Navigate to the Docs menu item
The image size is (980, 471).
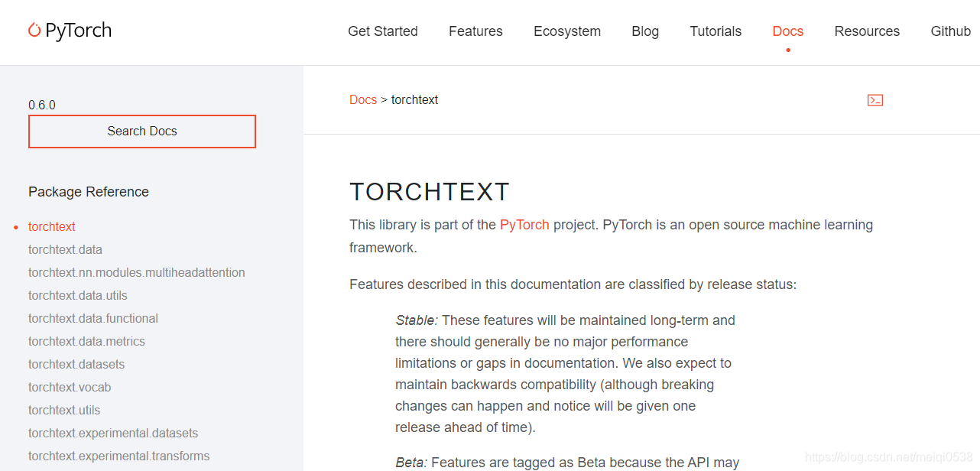[787, 31]
